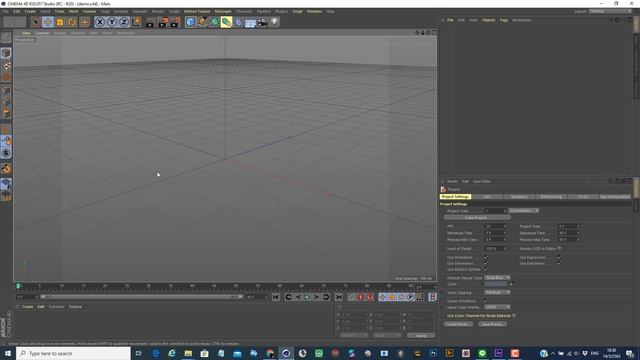640x360 pixels.
Task: Activate the Move tool
Action: [48, 22]
